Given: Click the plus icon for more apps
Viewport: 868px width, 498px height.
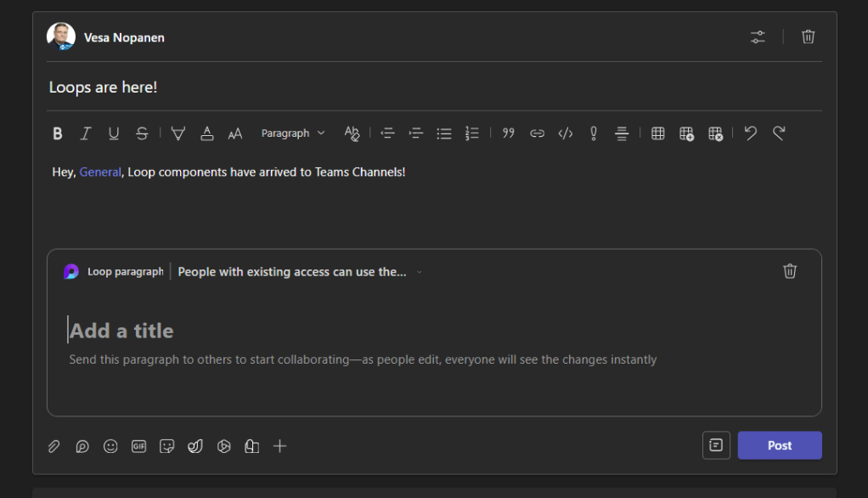Looking at the screenshot, I should click(x=279, y=446).
